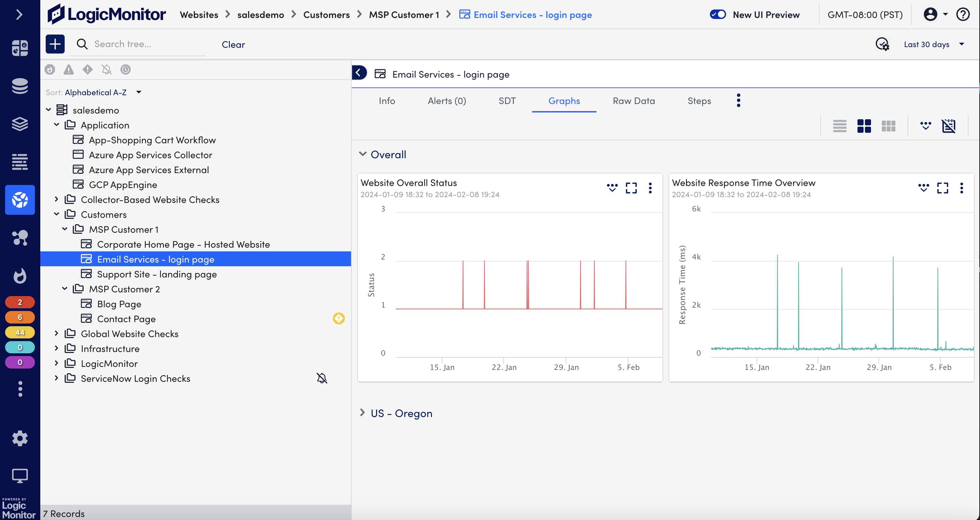Click the Clear search link

click(233, 44)
